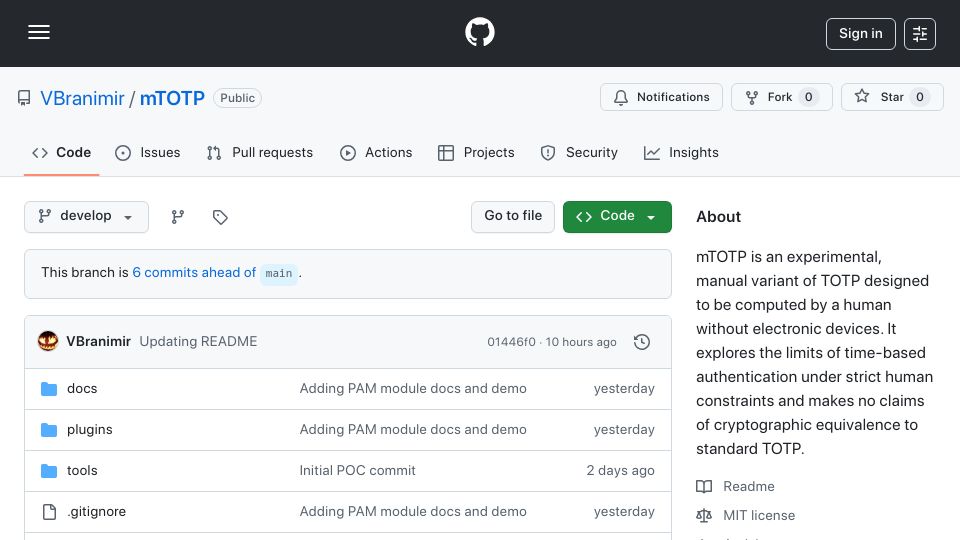Click the main branch label

279,273
